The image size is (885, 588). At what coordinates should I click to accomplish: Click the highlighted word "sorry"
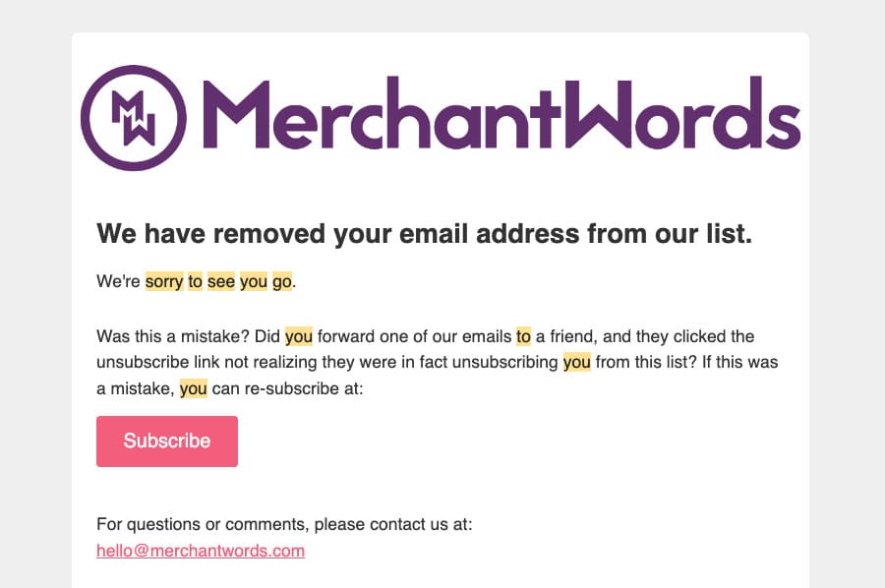(x=164, y=282)
